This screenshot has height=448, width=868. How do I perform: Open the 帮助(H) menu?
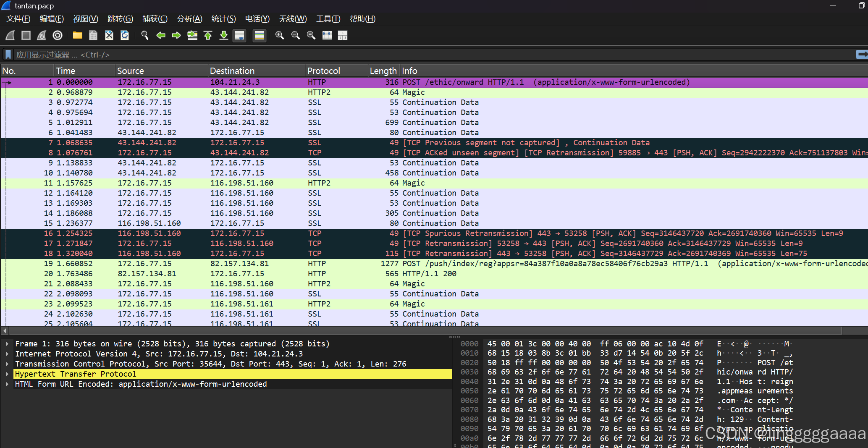coord(363,19)
